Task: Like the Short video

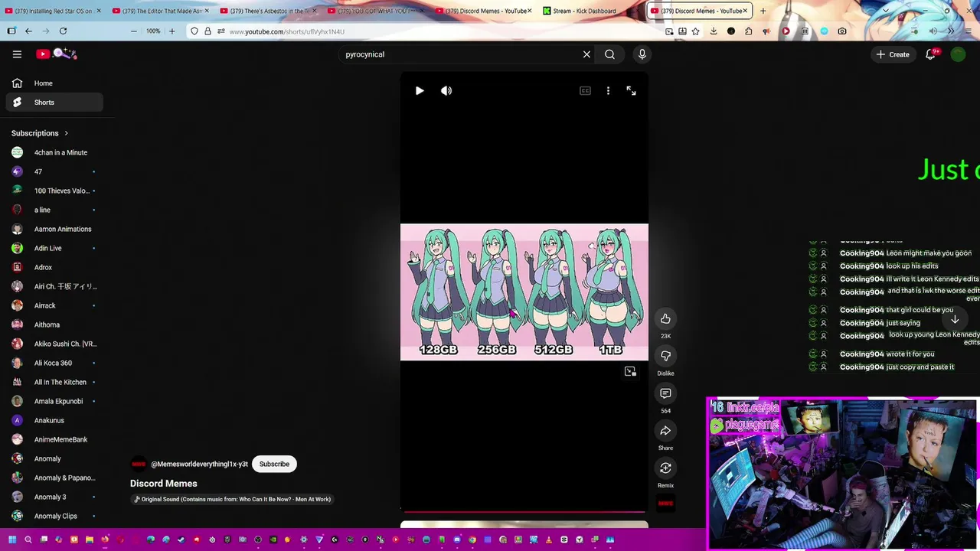Action: 665,318
